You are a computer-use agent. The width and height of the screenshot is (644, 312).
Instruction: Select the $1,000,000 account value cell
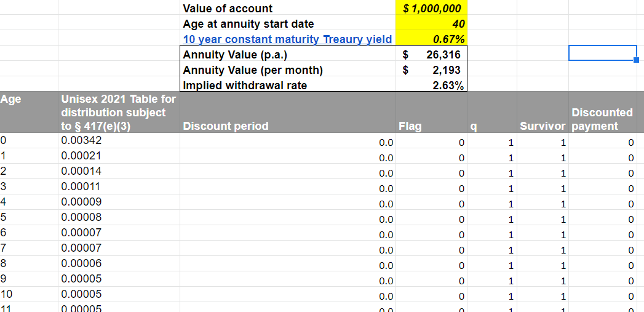point(431,8)
